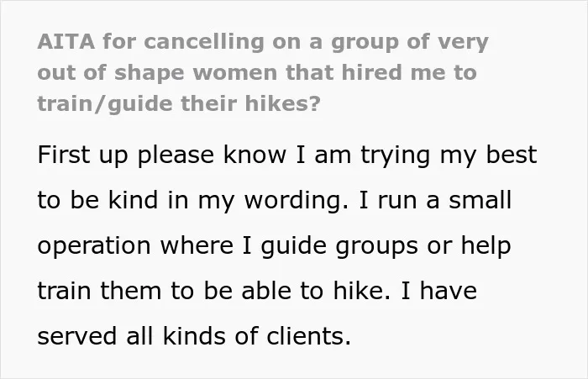The image size is (588, 379).
Task: Click the word "AITA" in the title
Action: pyautogui.click(x=66, y=41)
